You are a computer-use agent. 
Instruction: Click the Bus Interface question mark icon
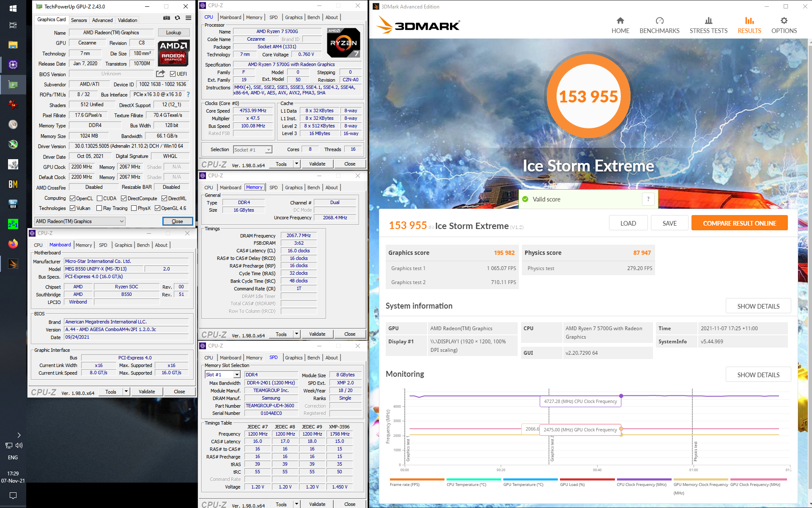pos(188,94)
